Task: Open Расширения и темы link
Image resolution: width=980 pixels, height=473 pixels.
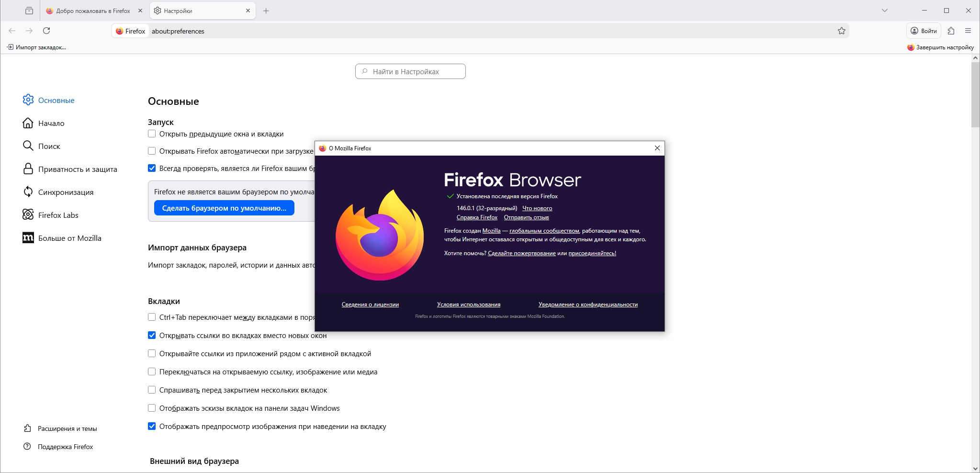Action: coord(60,428)
